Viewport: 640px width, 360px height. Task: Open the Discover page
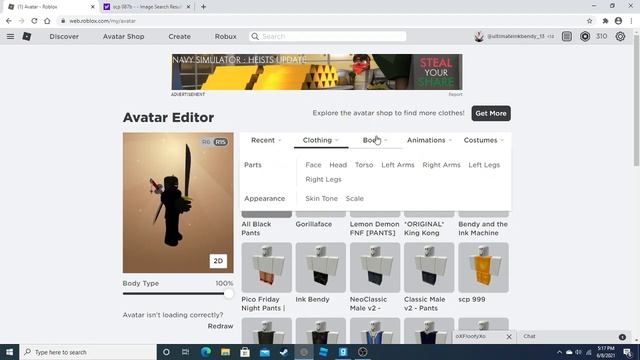(64, 36)
